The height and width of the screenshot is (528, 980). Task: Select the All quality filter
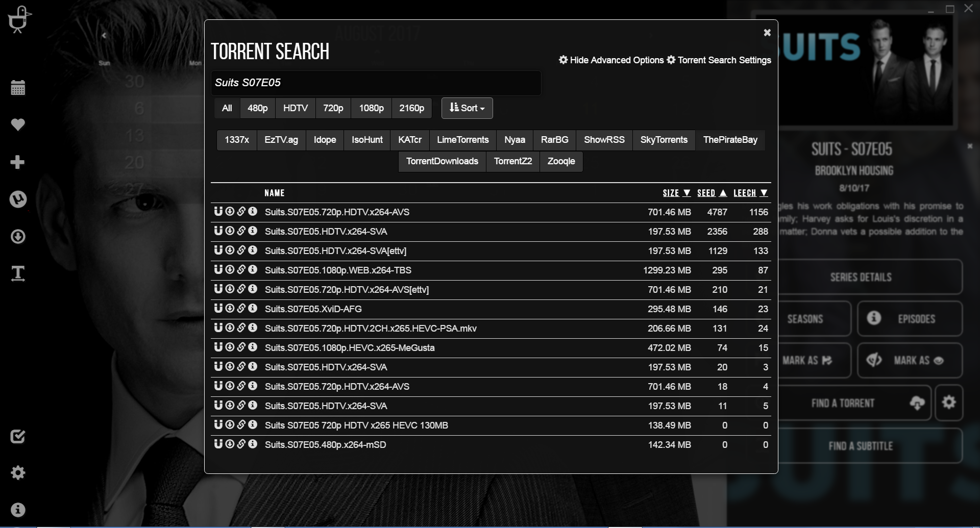pos(227,108)
